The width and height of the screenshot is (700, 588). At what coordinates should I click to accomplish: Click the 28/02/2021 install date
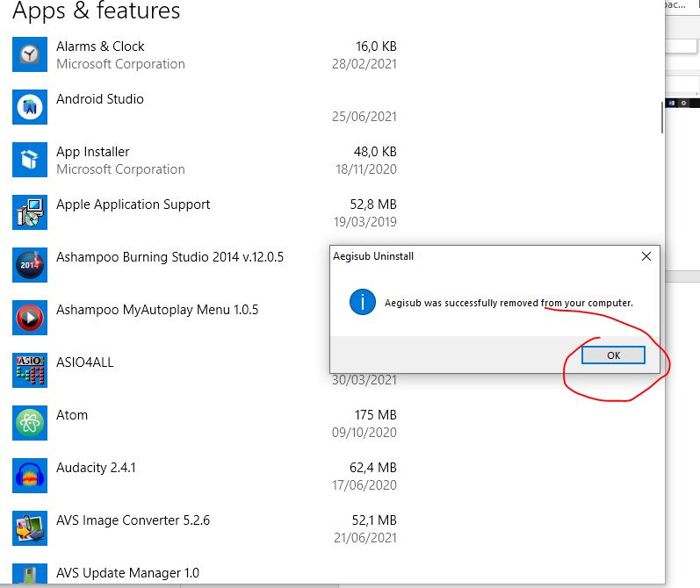coord(364,64)
